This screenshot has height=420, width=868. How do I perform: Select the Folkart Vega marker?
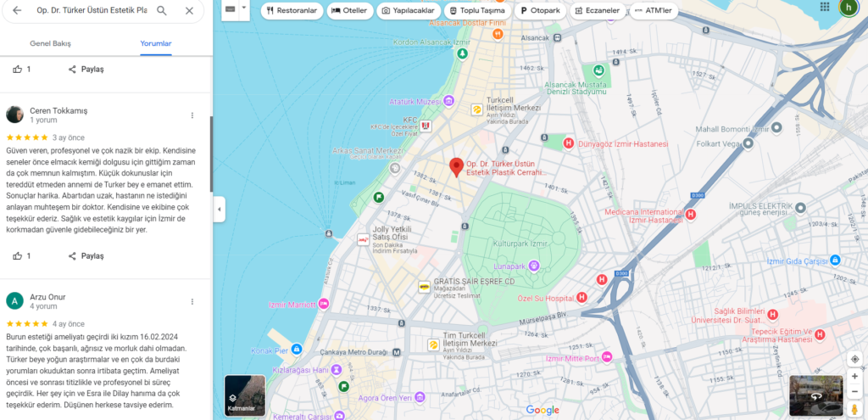[748, 143]
